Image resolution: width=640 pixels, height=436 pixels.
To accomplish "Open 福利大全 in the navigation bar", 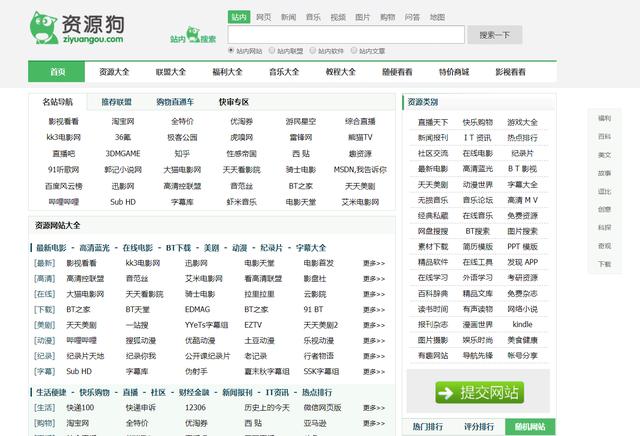I will 227,72.
